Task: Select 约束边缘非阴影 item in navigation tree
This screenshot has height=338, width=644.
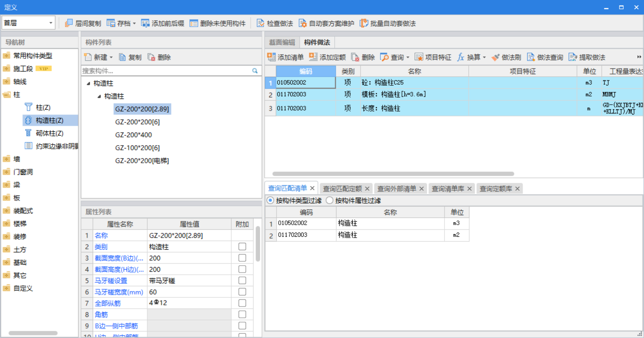Action: click(x=51, y=146)
